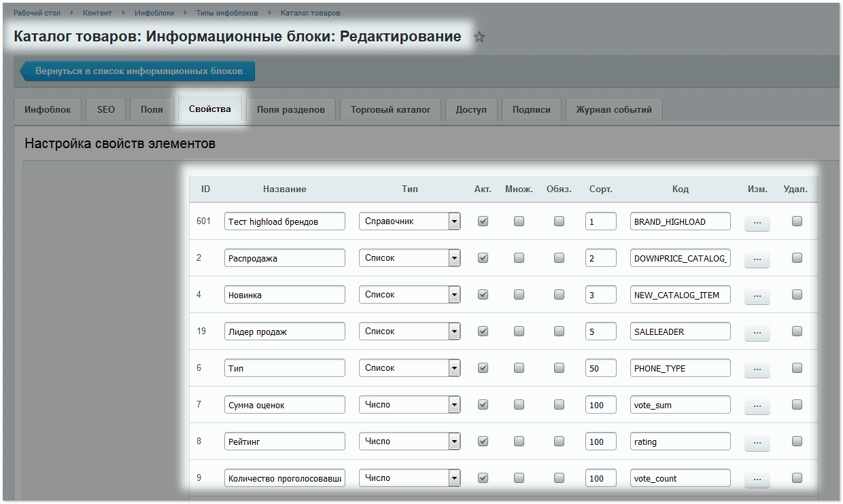Toggle multiple checkbox for Сумма оценок row

(519, 404)
